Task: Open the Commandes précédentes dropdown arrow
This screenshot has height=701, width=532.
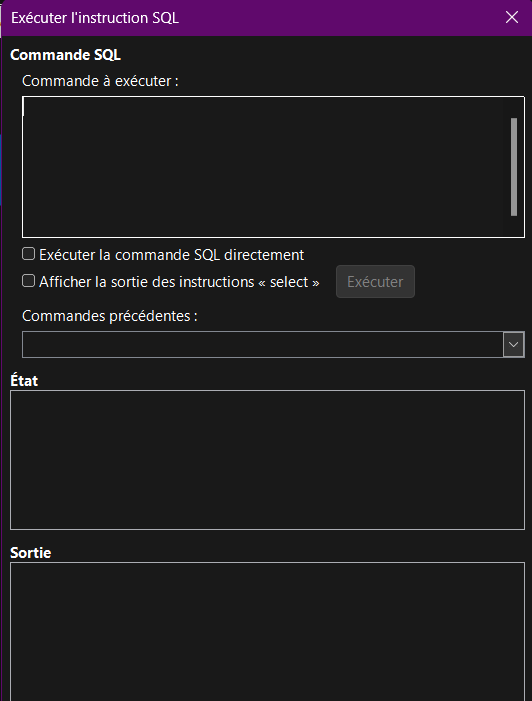Action: (513, 344)
